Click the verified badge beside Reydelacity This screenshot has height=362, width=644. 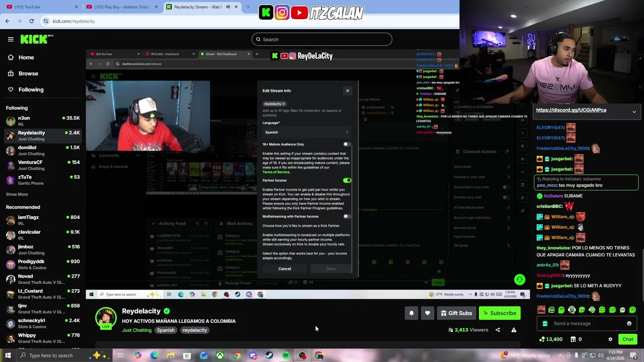167,311
